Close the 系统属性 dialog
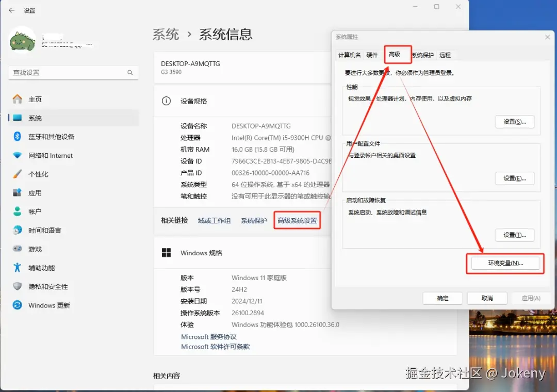The height and width of the screenshot is (392, 557). (x=547, y=37)
